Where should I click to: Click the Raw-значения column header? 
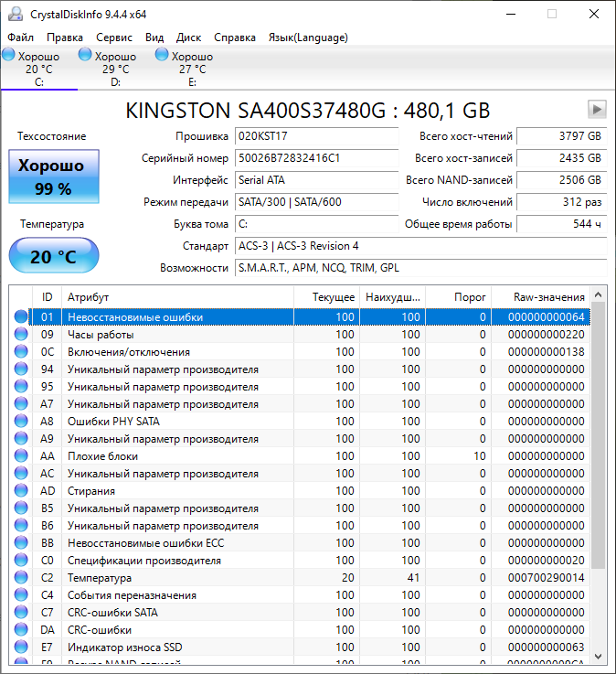click(540, 297)
